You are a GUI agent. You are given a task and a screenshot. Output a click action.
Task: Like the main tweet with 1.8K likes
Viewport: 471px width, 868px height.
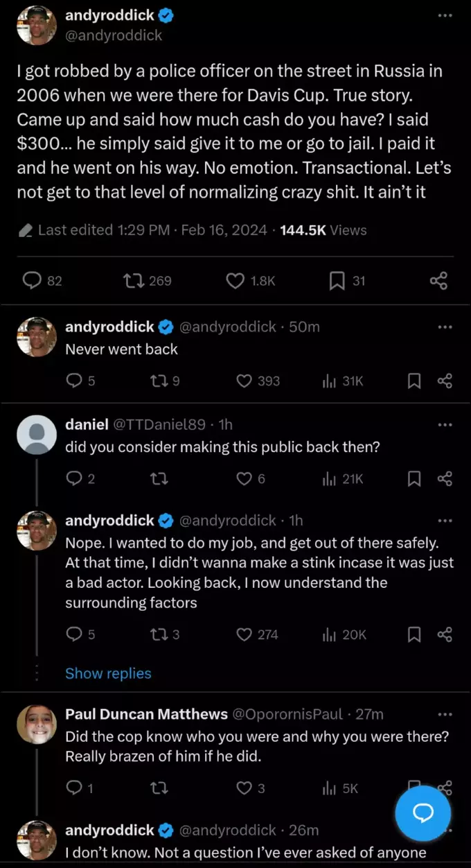(x=235, y=280)
